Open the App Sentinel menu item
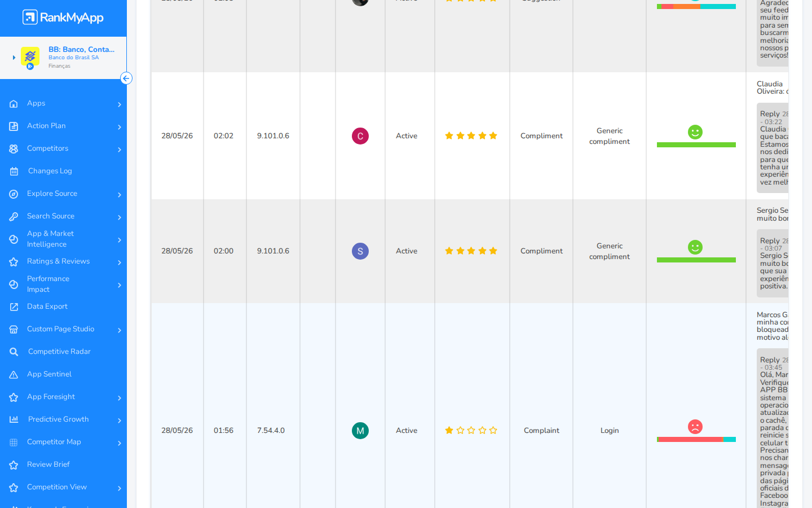This screenshot has width=812, height=508. 49,374
